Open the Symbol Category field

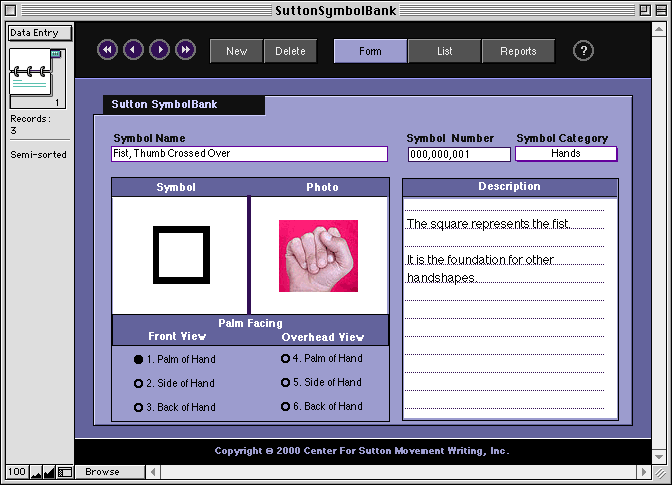[x=566, y=153]
